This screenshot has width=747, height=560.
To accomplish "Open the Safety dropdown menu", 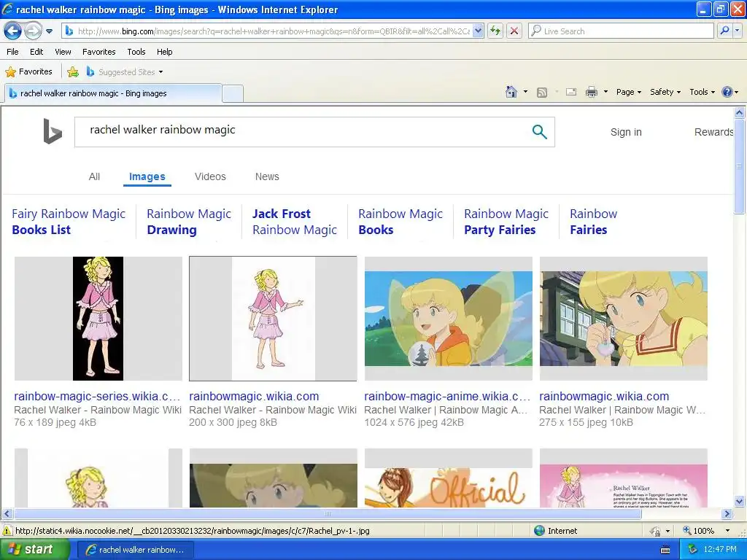I will (x=665, y=92).
